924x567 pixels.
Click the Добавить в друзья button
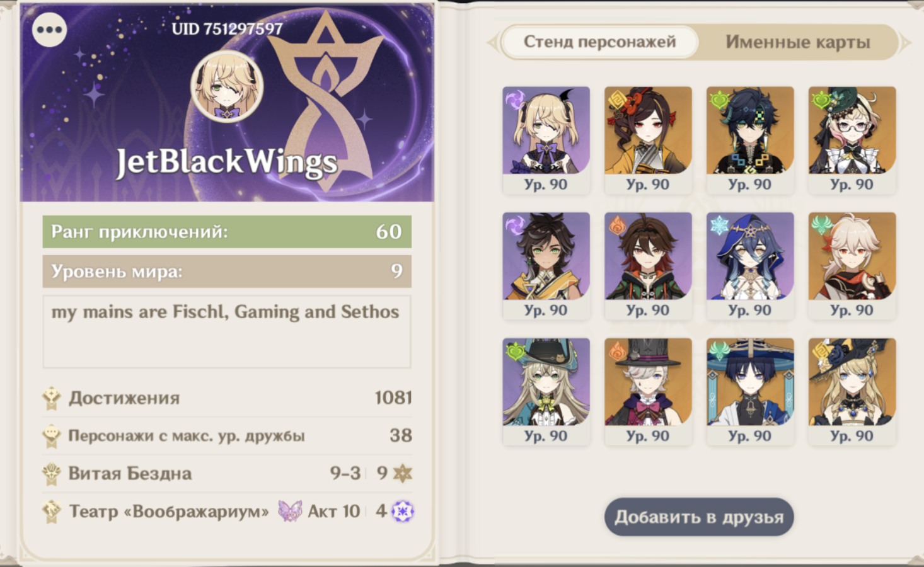click(699, 517)
